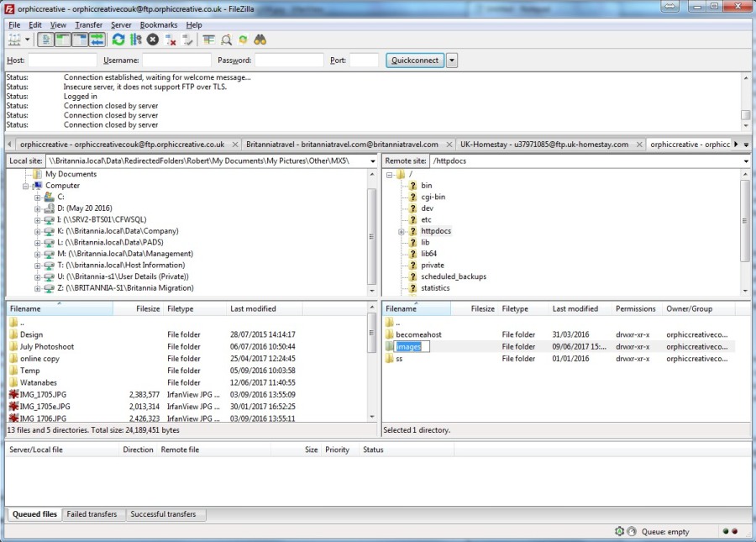Close the UK-Homestay tab
This screenshot has height=542, width=756.
coord(639,145)
